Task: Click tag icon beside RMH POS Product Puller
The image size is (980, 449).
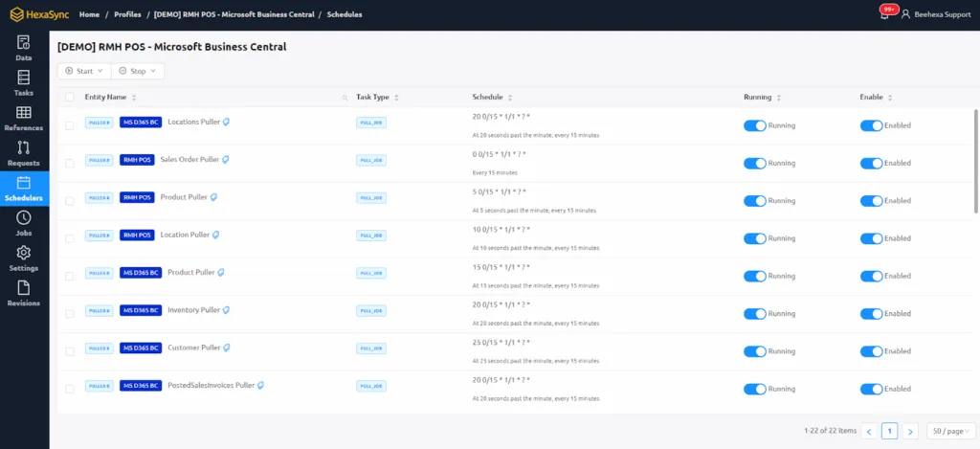Action: tap(213, 197)
